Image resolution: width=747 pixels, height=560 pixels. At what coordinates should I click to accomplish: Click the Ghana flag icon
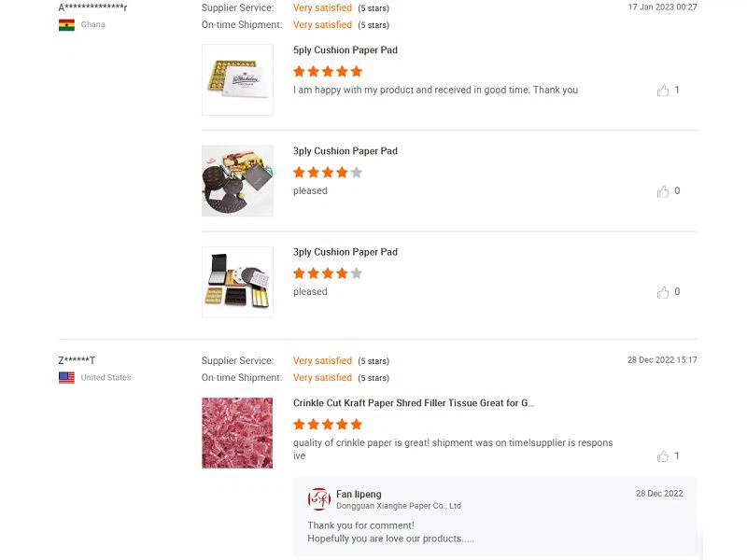66,25
